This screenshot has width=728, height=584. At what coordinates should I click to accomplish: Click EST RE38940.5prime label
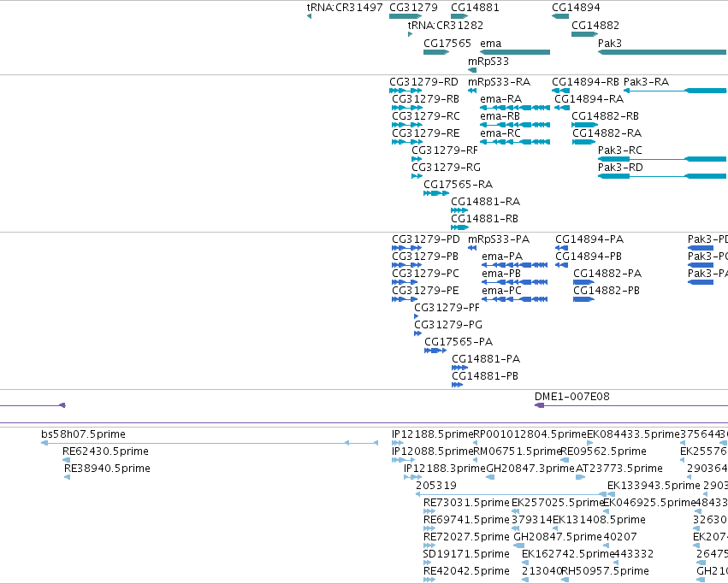coord(107,469)
